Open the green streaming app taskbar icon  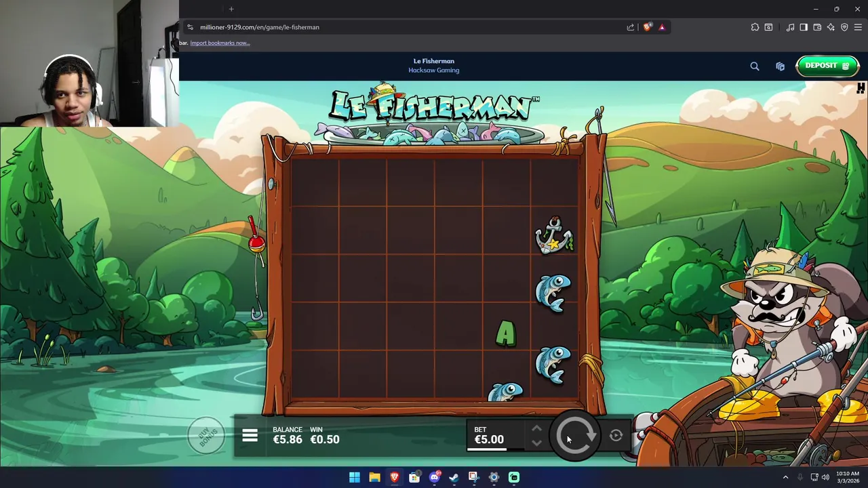pyautogui.click(x=514, y=477)
